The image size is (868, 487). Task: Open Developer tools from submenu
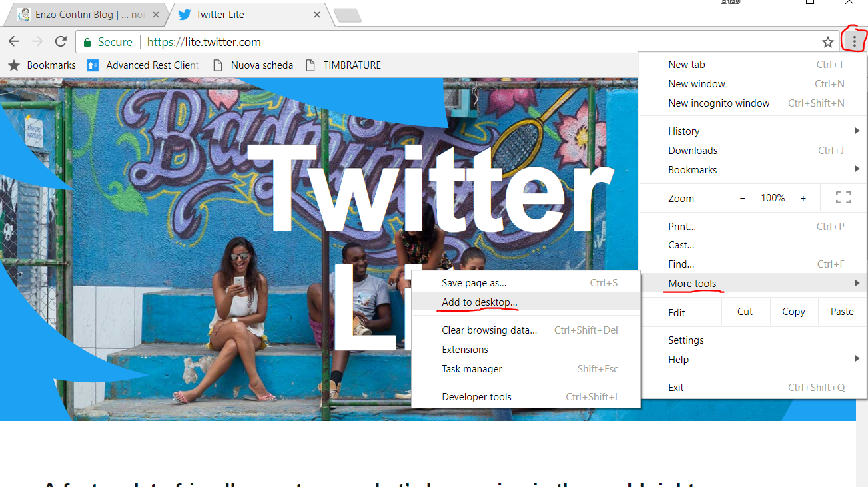(476, 397)
